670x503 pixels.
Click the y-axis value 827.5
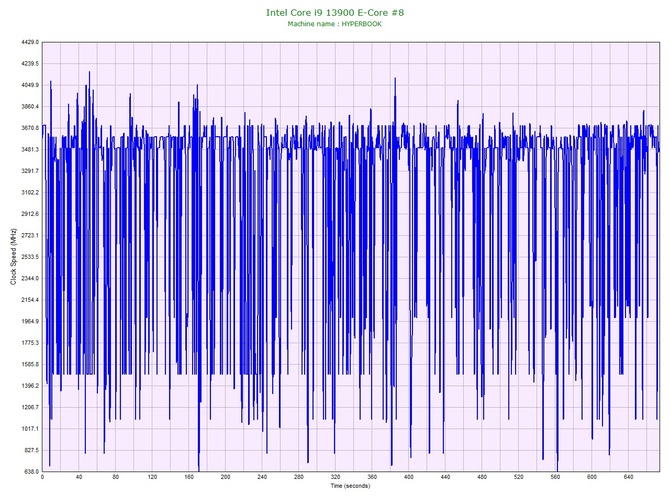(x=31, y=450)
